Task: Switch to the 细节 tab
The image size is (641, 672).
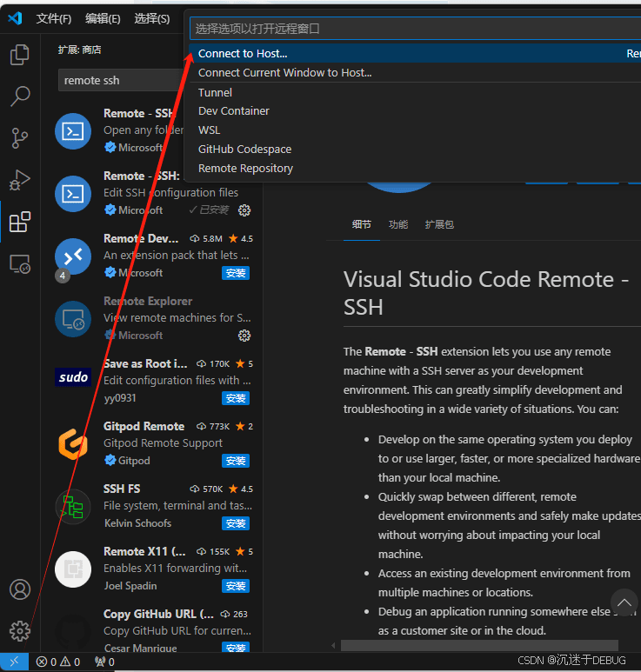Action: click(362, 224)
